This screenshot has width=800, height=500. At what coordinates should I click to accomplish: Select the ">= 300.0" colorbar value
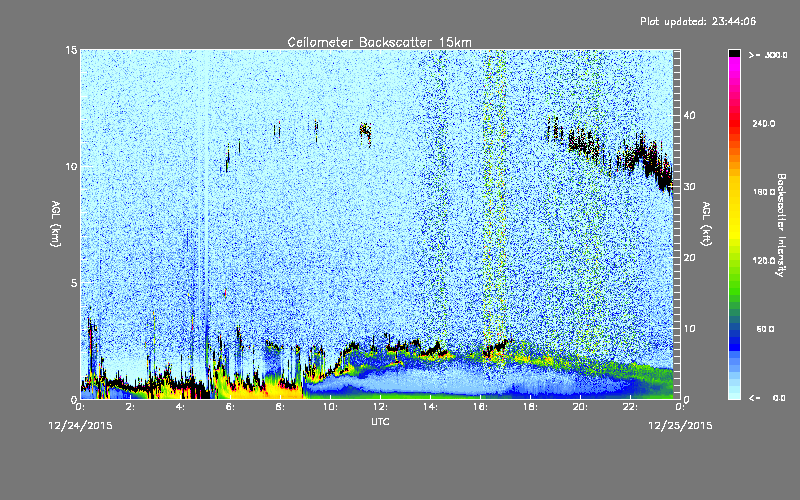tap(768, 55)
